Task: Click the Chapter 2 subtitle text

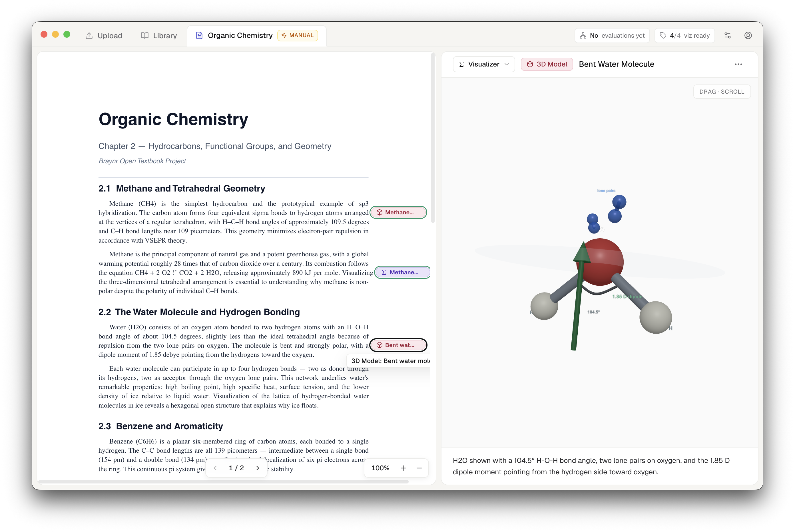Action: click(x=214, y=146)
